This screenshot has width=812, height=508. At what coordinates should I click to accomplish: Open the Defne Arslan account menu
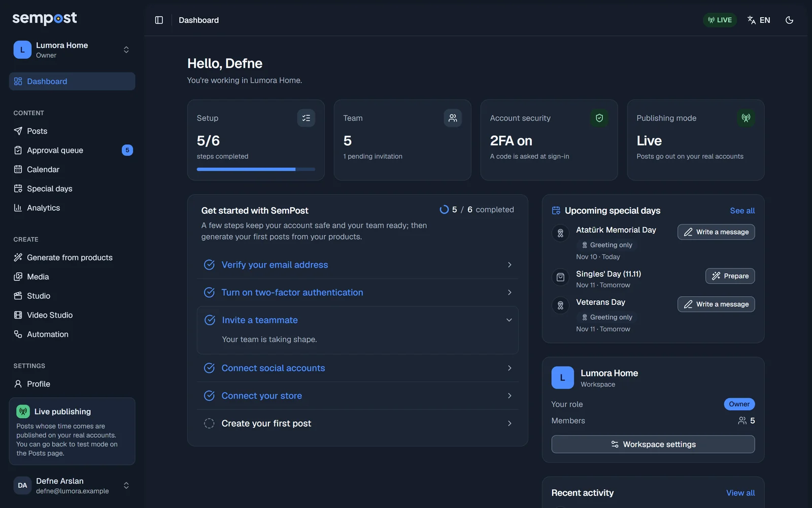pos(72,485)
